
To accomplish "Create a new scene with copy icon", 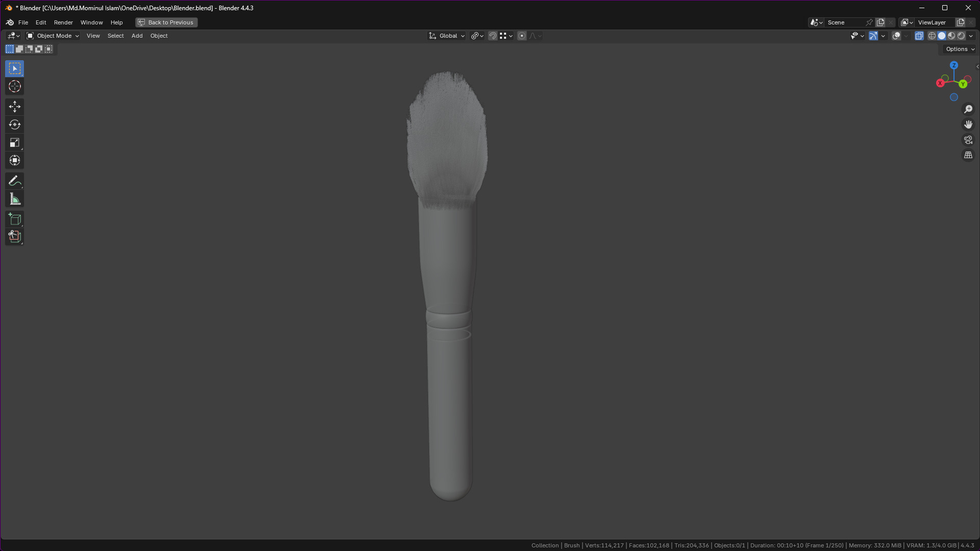I will coord(881,22).
